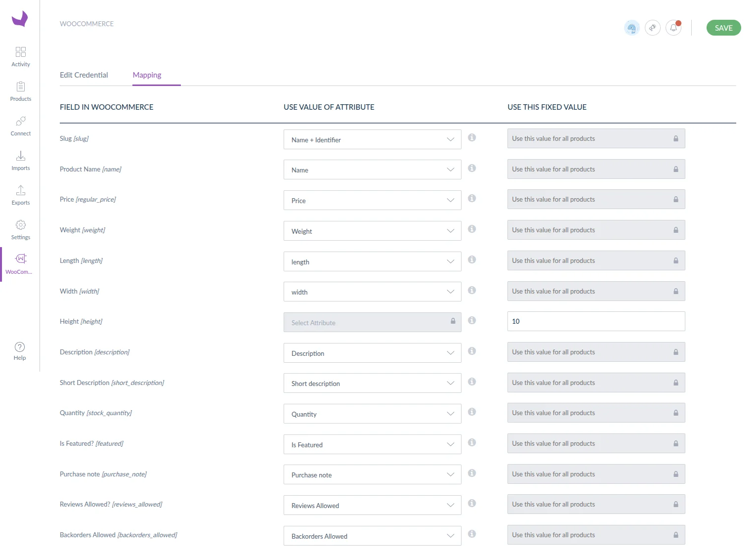Open the Weight attribute dropdown
The height and width of the screenshot is (555, 756).
(450, 231)
